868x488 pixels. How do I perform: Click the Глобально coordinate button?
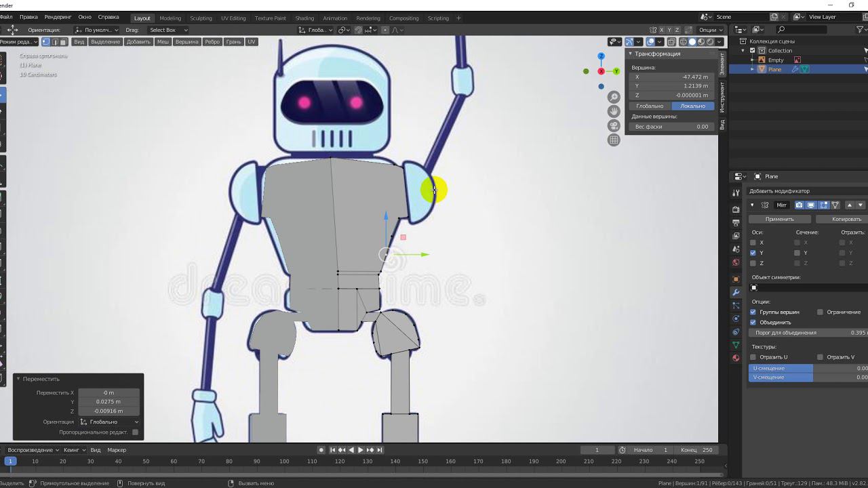click(x=649, y=106)
